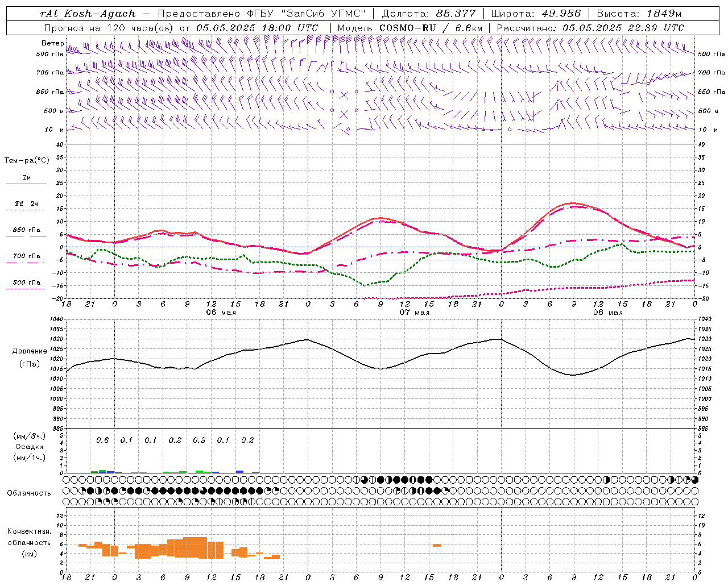Click the Давление panel label
The width and height of the screenshot is (728, 582).
click(x=30, y=351)
